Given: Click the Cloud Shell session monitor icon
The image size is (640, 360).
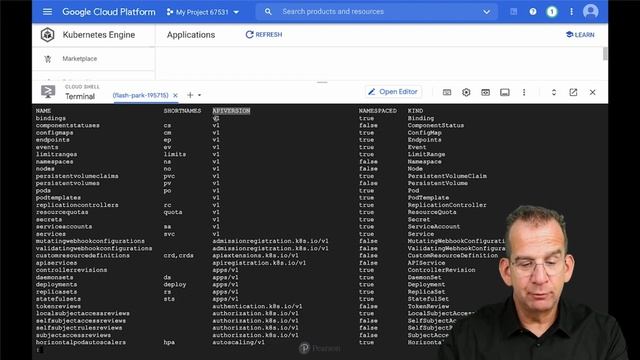Looking at the screenshot, I should (x=504, y=92).
